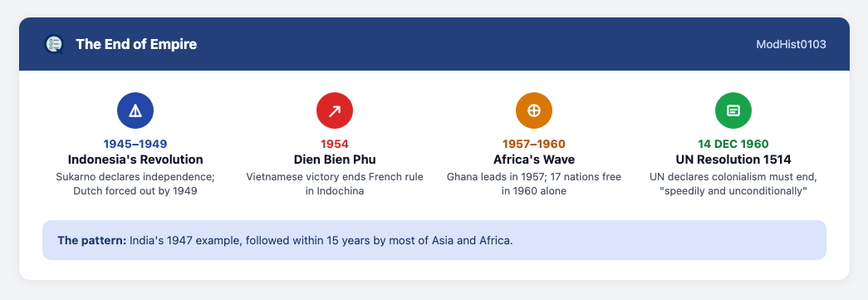Click the red 1954 date label
Screen dimensions: 868x300
(335, 144)
